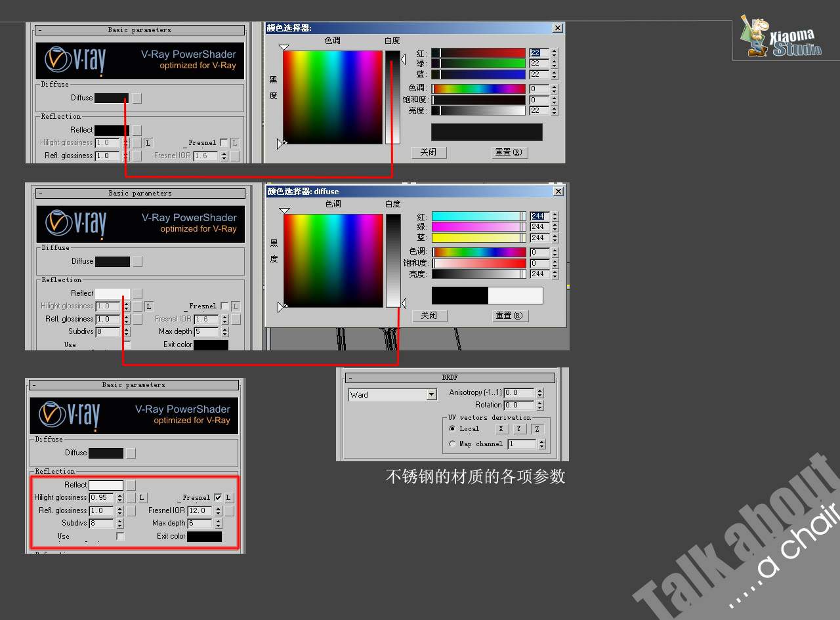Click the spinner beside Max depth 6
The image size is (840, 620).
(x=218, y=524)
